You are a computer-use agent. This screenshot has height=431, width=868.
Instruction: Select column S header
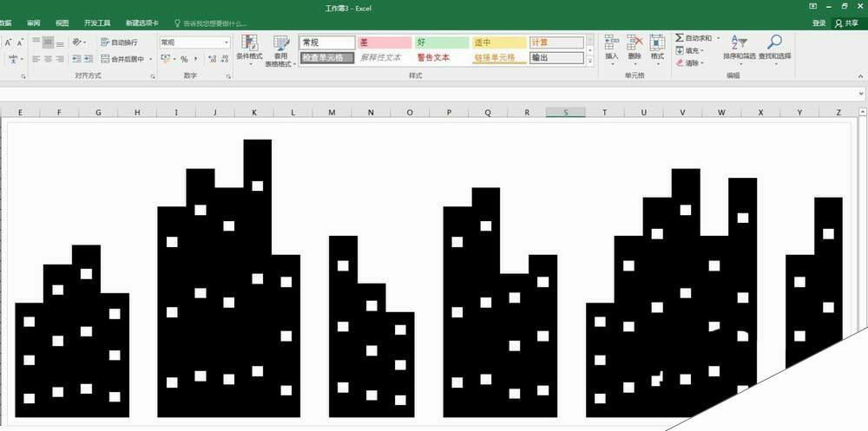pyautogui.click(x=566, y=113)
